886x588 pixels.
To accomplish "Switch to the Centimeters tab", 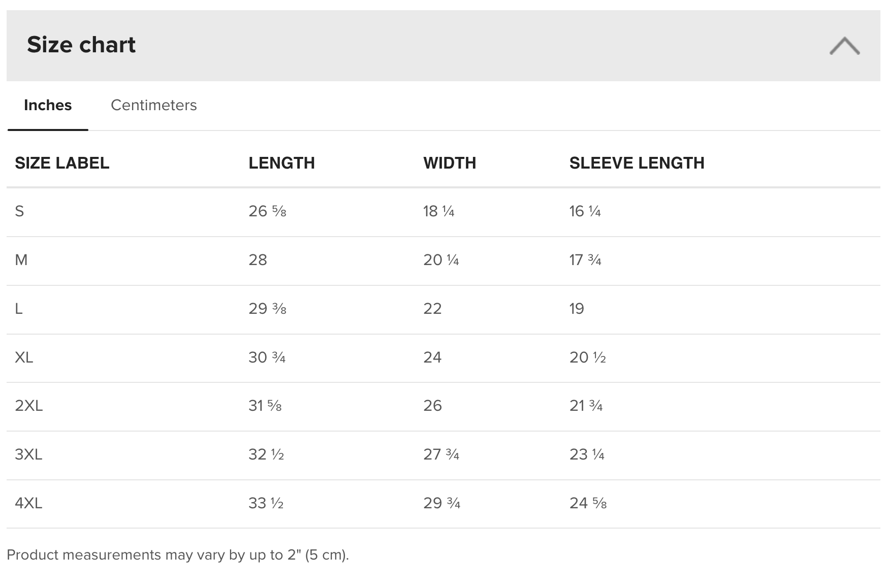I will coord(153,105).
